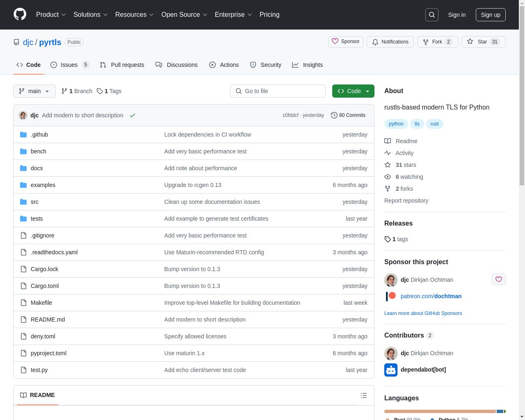Open the green Code dropdown button

353,91
